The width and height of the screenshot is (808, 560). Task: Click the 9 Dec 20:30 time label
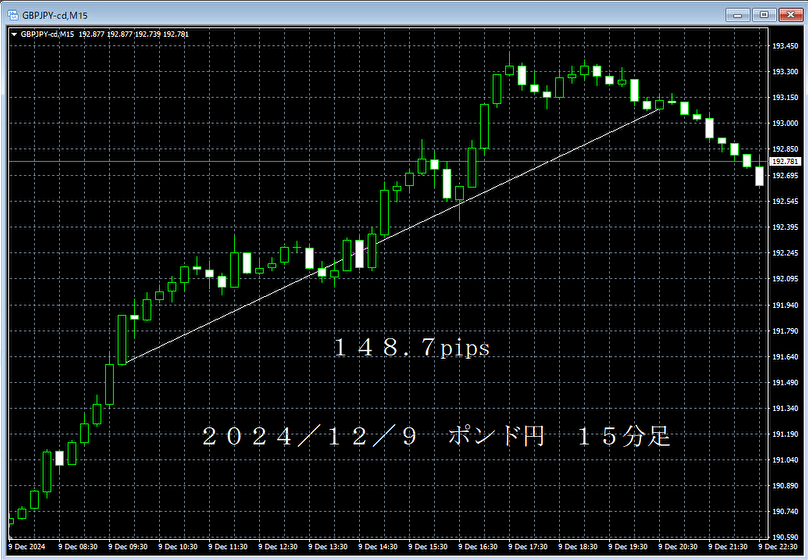[678, 547]
